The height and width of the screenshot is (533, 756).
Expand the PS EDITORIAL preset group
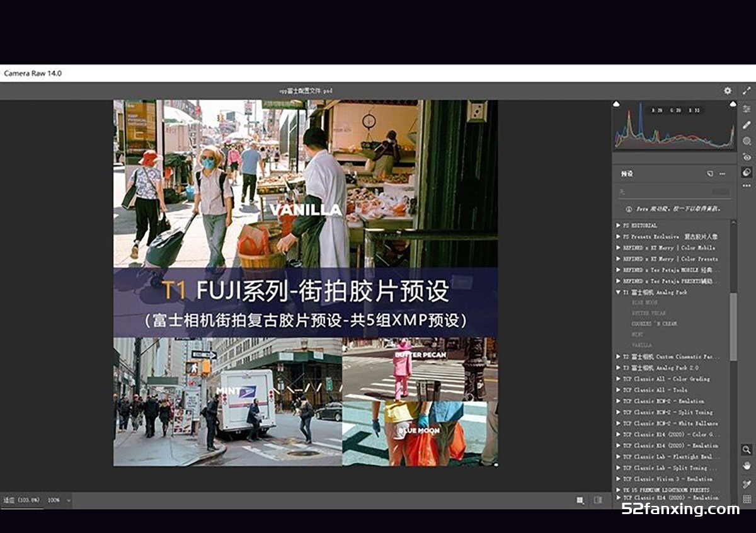(618, 225)
